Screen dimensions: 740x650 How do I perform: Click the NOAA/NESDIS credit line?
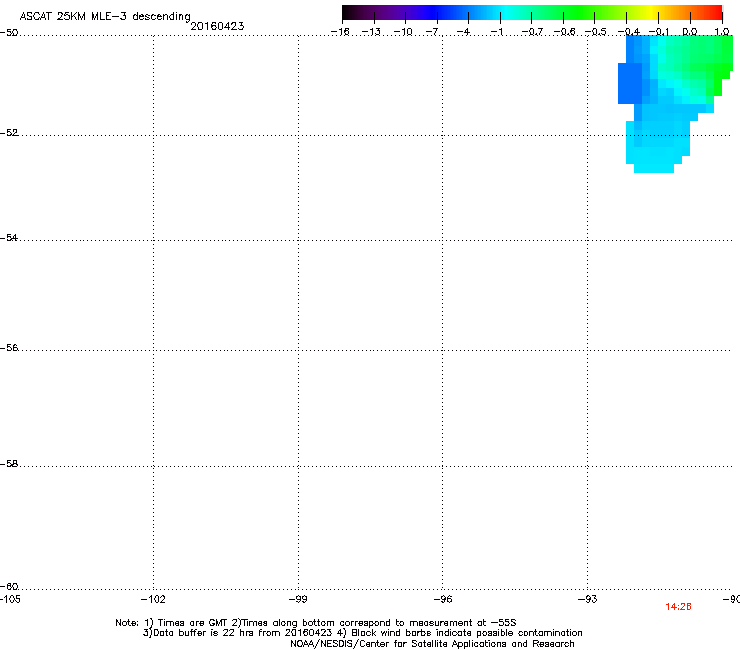click(432, 644)
